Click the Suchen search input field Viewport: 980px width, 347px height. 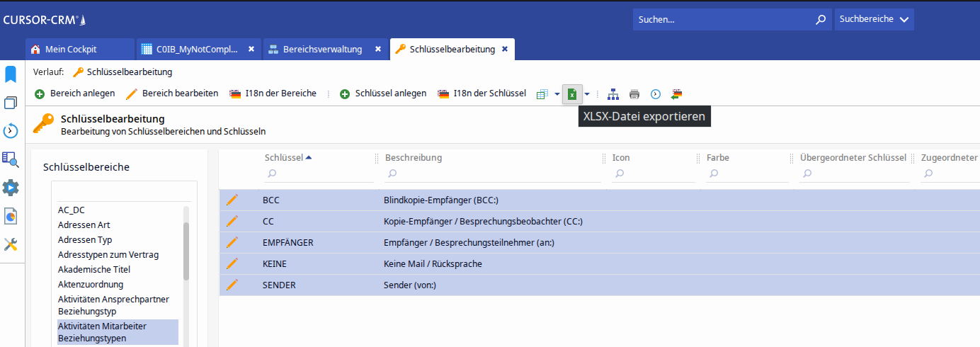(x=722, y=20)
